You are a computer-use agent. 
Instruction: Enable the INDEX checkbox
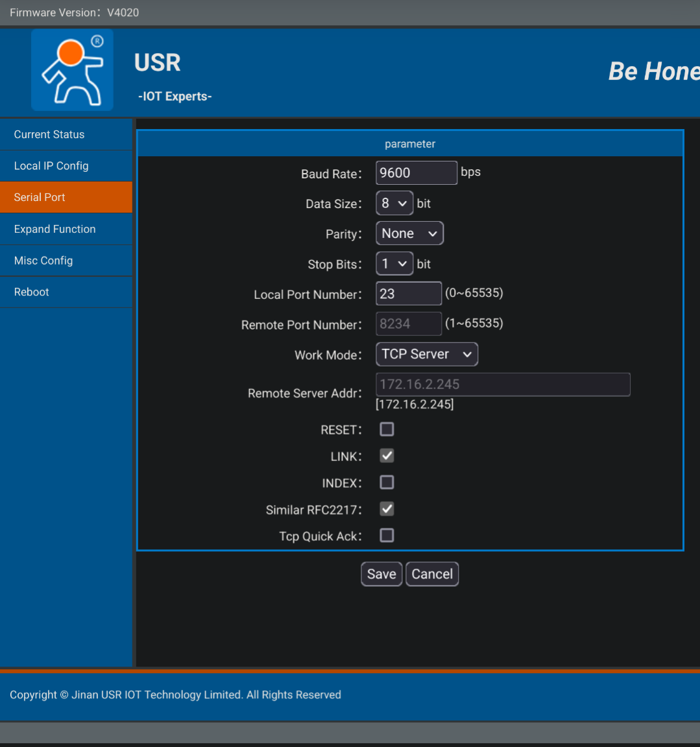pyautogui.click(x=387, y=482)
